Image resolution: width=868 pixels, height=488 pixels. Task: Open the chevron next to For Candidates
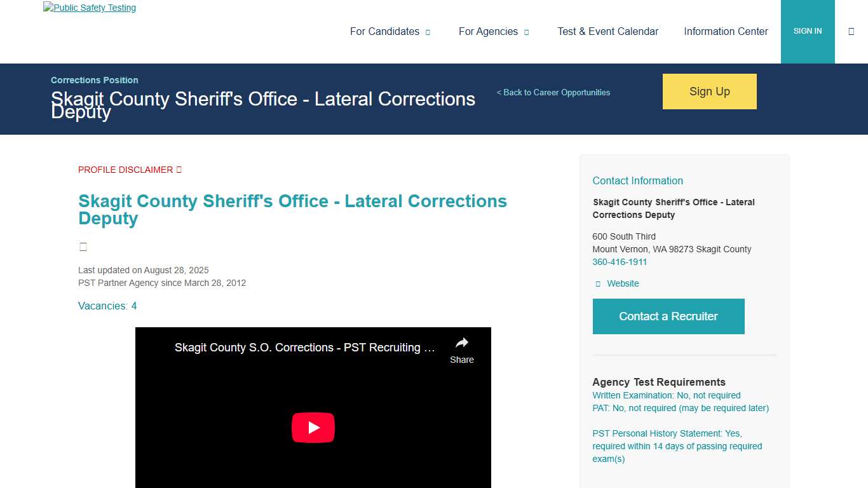point(429,32)
